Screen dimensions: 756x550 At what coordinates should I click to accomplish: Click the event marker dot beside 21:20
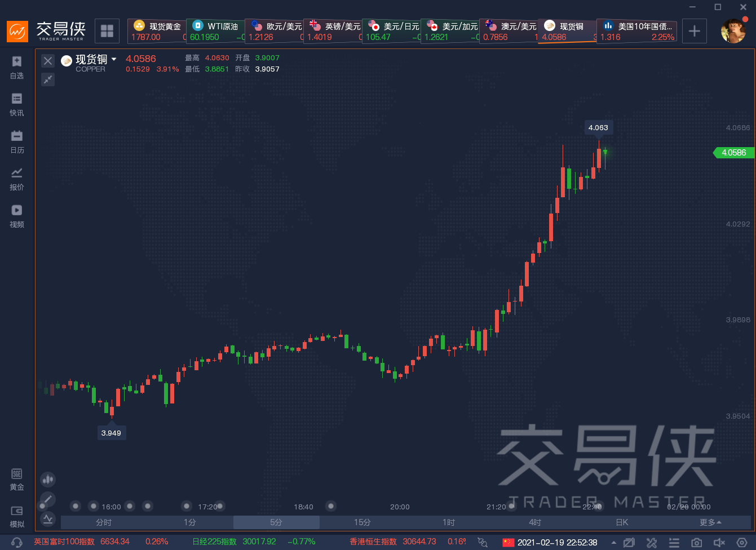click(512, 506)
